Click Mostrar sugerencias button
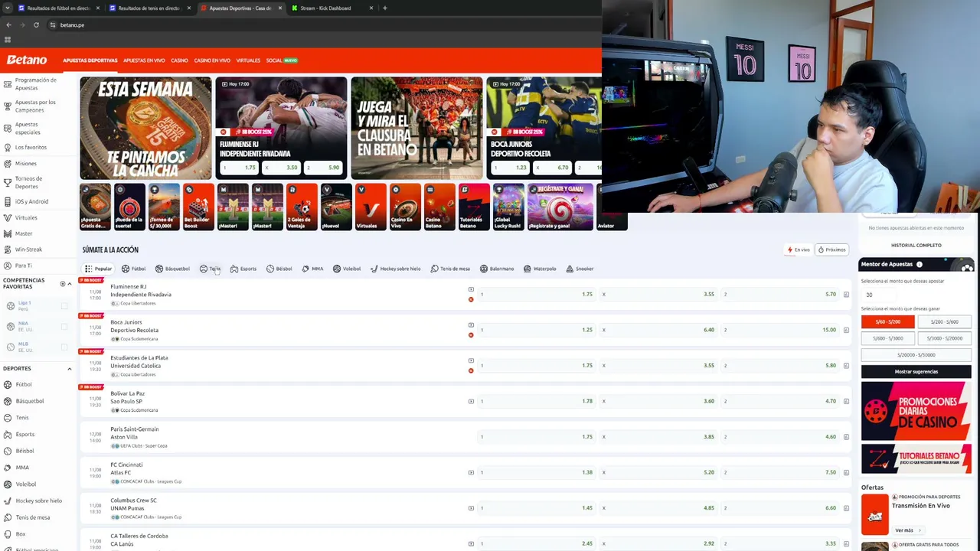The image size is (980, 551). 916,371
